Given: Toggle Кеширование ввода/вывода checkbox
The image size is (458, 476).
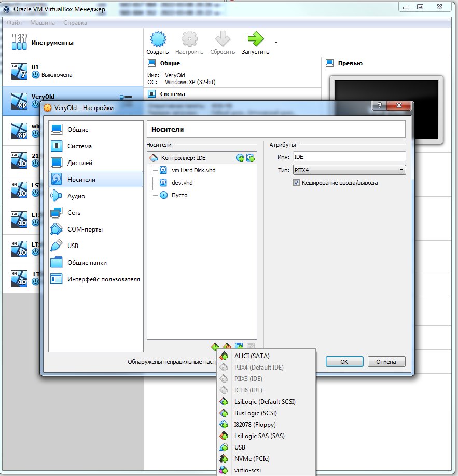Looking at the screenshot, I should 297,183.
